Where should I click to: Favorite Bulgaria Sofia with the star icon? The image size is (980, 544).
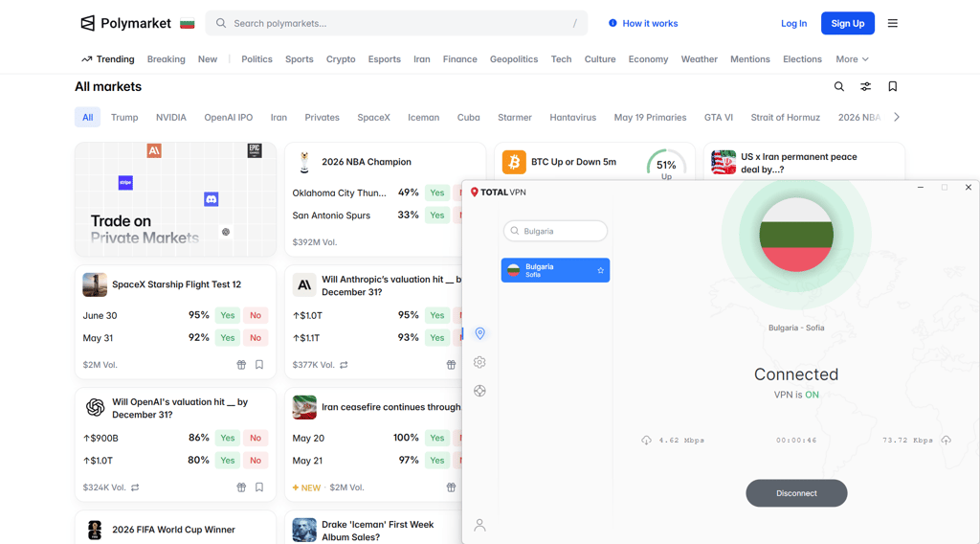point(601,270)
